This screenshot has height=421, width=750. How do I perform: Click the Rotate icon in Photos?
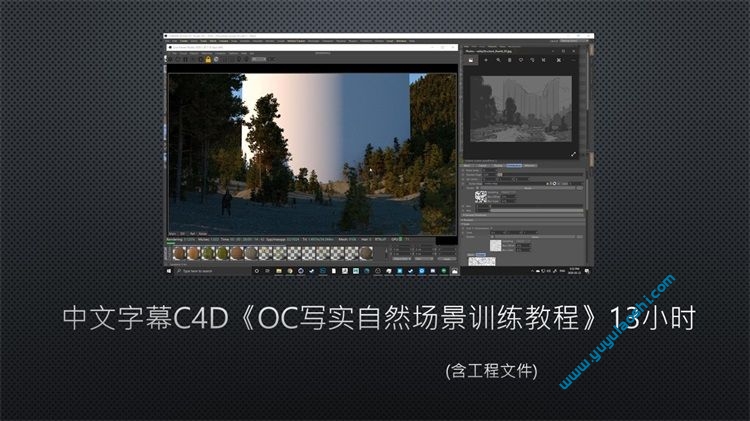click(532, 60)
